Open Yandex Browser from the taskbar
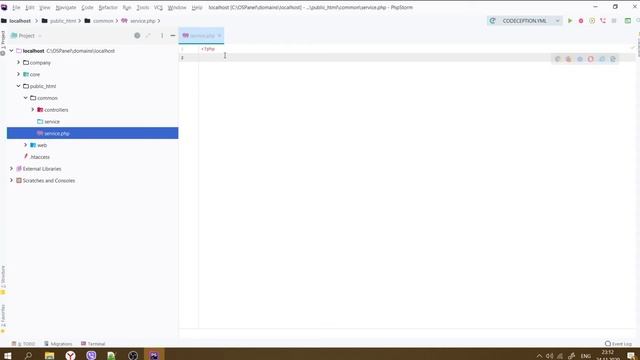The height and width of the screenshot is (360, 640). pyautogui.click(x=70, y=356)
